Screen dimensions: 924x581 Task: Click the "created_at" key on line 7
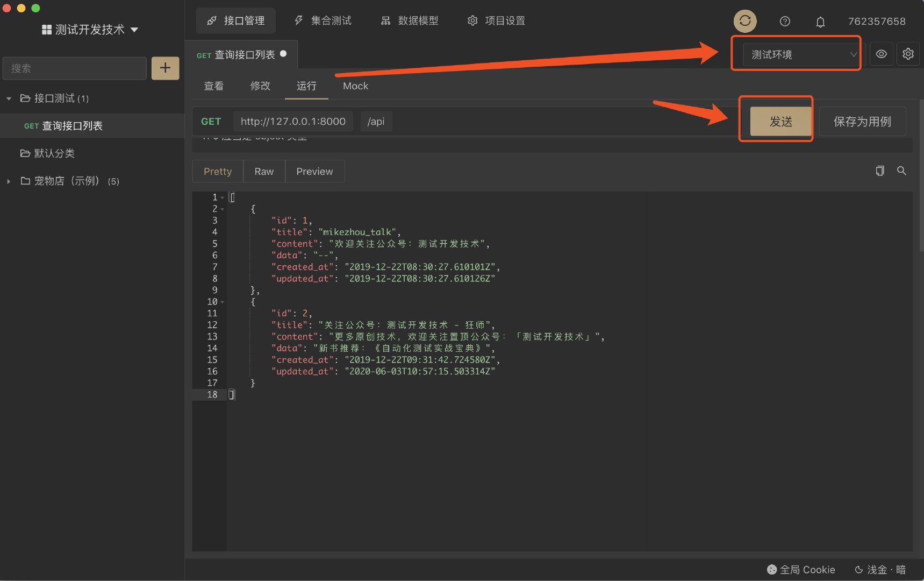point(302,267)
